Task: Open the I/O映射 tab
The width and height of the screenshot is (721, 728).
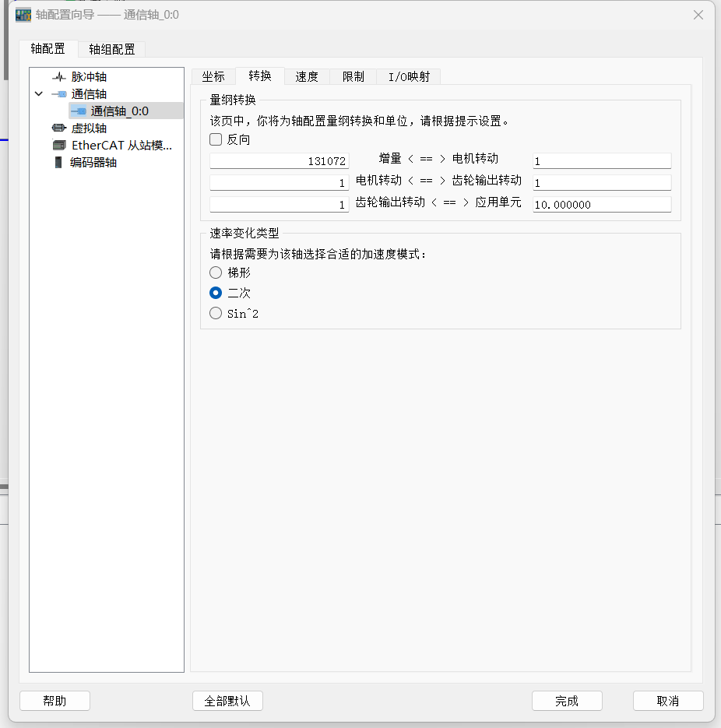Action: pyautogui.click(x=409, y=76)
